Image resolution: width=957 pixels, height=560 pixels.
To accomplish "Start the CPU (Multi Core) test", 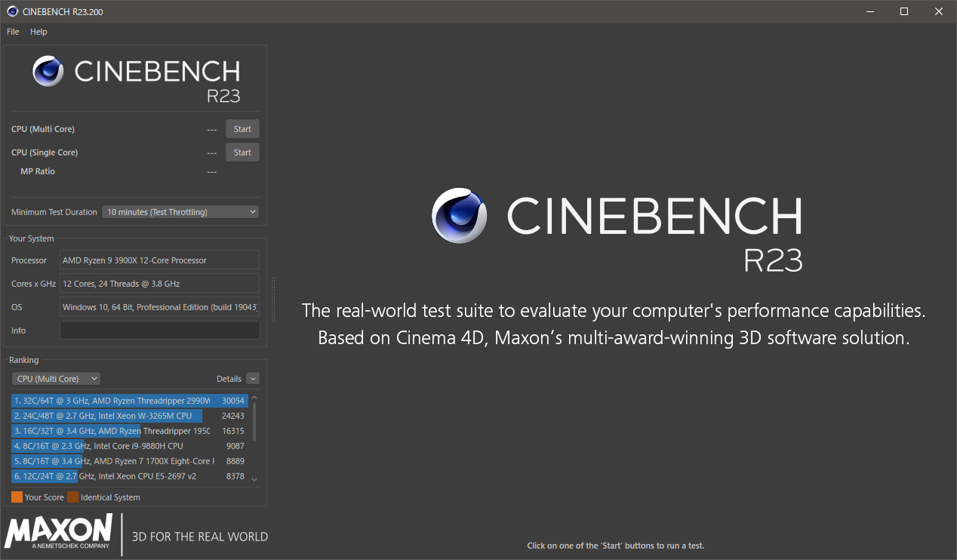I will pos(242,129).
